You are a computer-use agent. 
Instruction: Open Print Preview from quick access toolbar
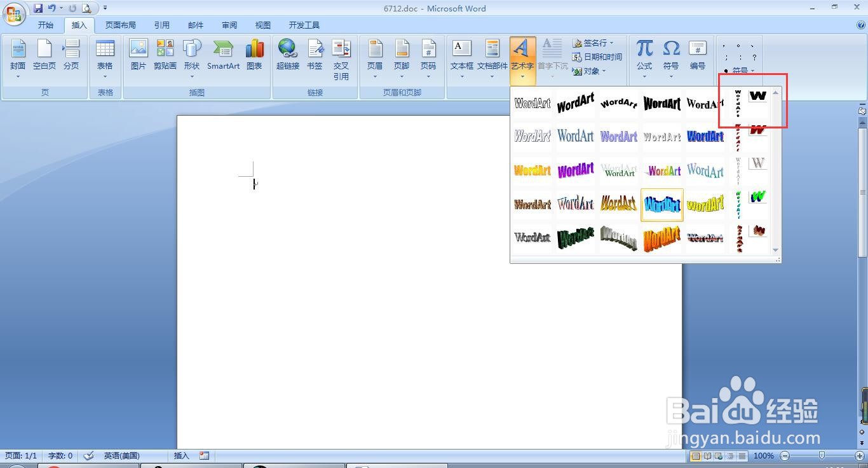coord(86,8)
